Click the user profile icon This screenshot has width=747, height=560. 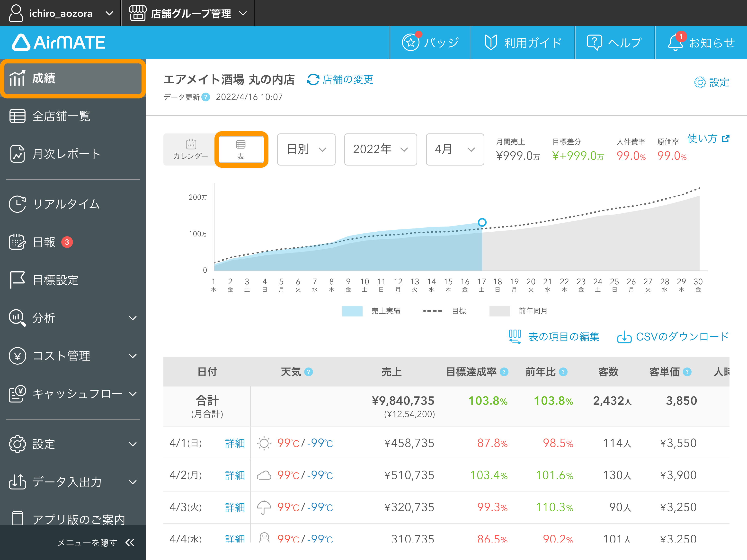[x=16, y=13]
